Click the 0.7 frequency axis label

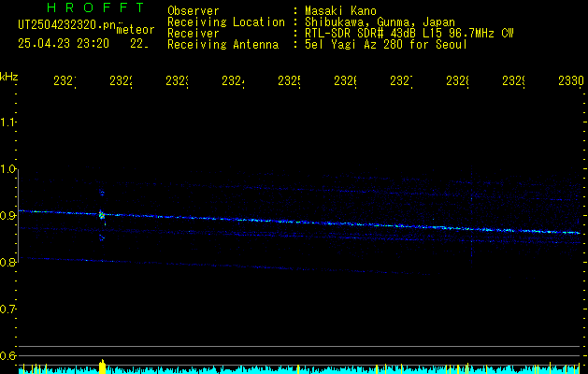[8, 309]
